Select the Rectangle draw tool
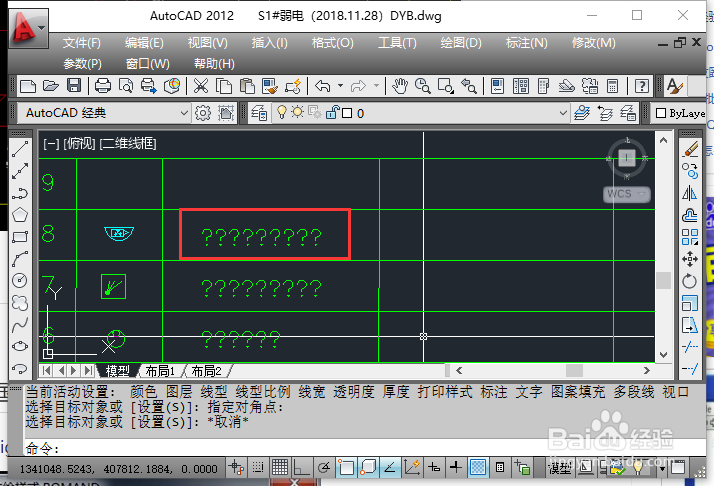The image size is (714, 486). (x=20, y=237)
